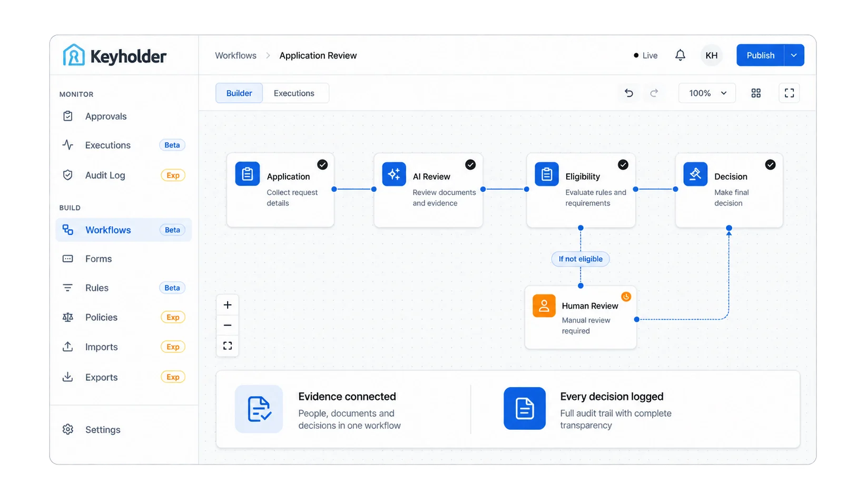The width and height of the screenshot is (866, 504).
Task: Click 'Every decision logged' heading
Action: click(x=612, y=397)
